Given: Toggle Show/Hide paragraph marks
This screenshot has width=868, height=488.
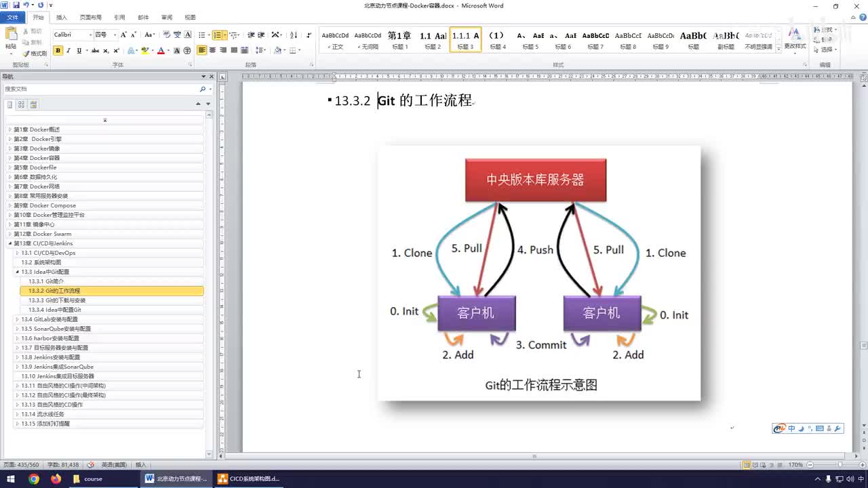Looking at the screenshot, I should point(309,35).
